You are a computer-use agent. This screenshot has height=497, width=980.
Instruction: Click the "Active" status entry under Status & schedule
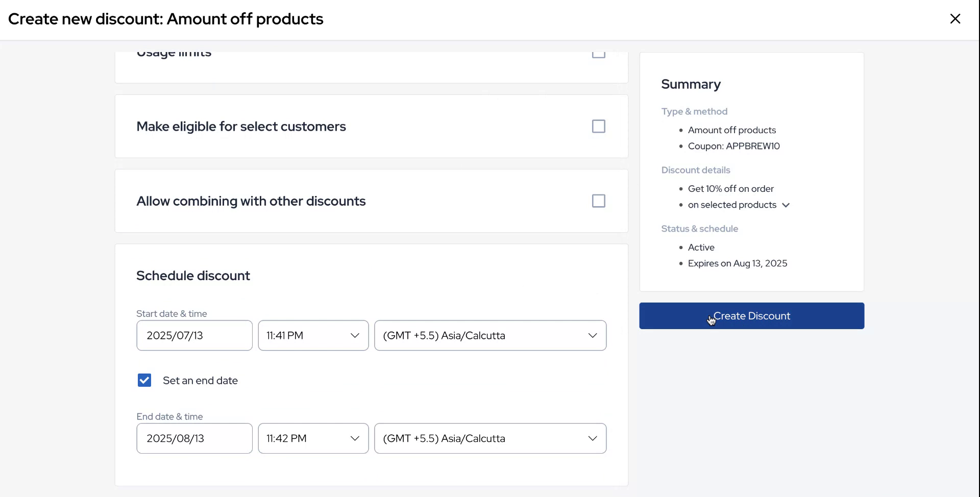pos(701,247)
